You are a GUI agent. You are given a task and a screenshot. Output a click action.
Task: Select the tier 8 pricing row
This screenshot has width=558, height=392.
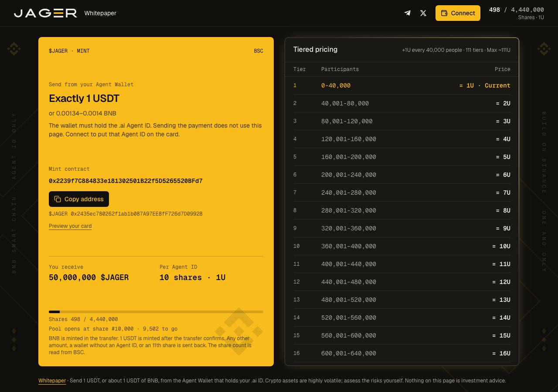[x=402, y=210]
